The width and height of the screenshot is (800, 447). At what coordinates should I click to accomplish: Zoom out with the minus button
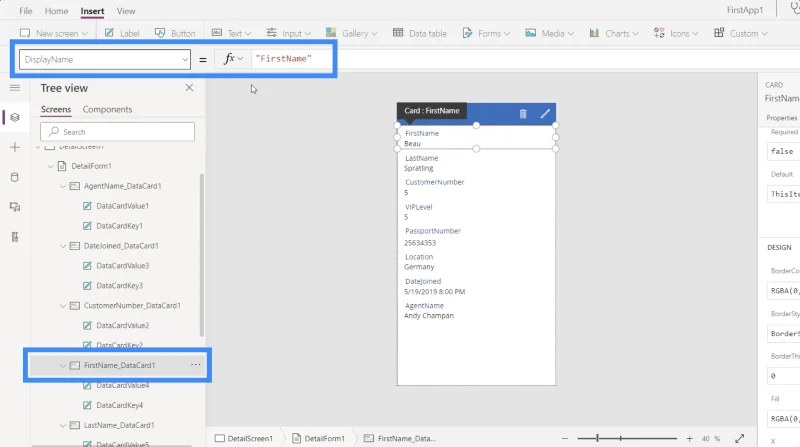[565, 438]
